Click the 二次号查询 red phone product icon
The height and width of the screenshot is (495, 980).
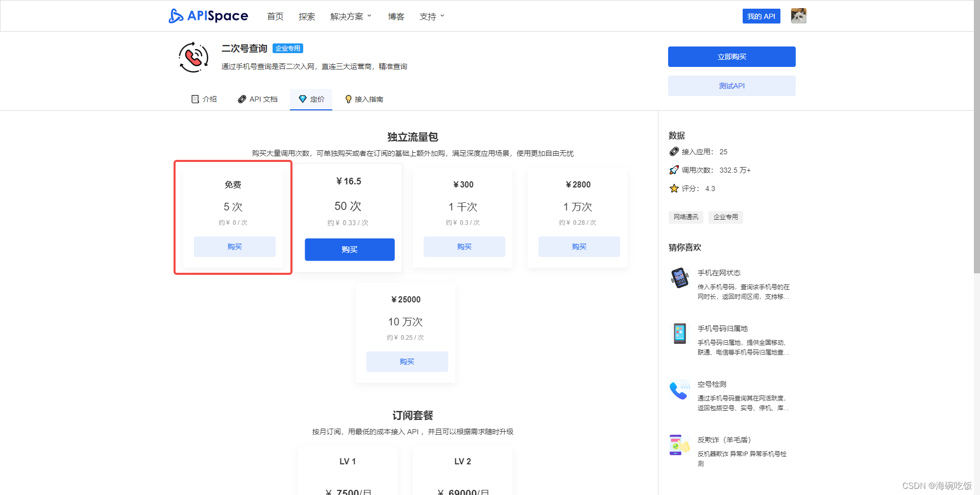point(193,57)
